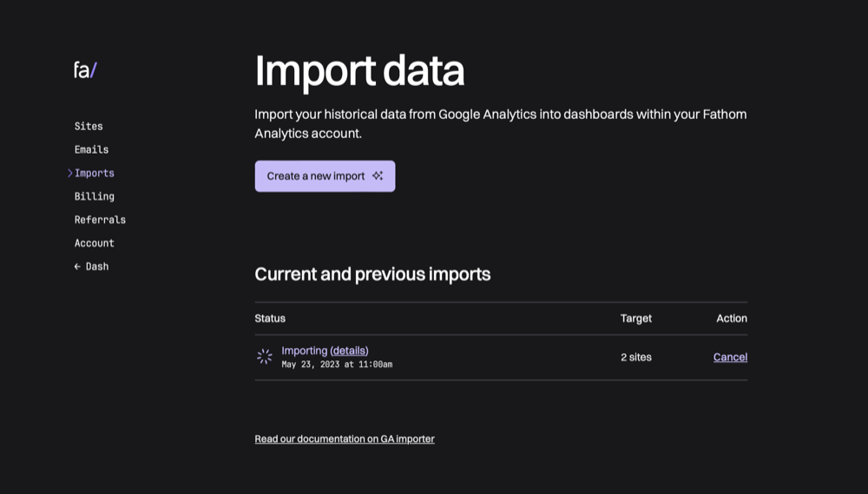Read documentation on GA importer

pyautogui.click(x=345, y=438)
